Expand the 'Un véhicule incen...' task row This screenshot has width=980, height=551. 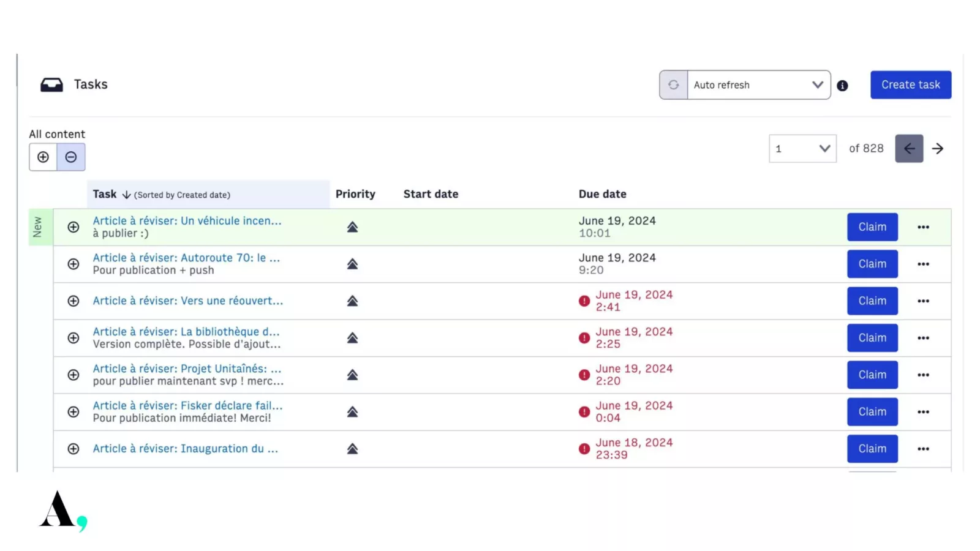(73, 227)
